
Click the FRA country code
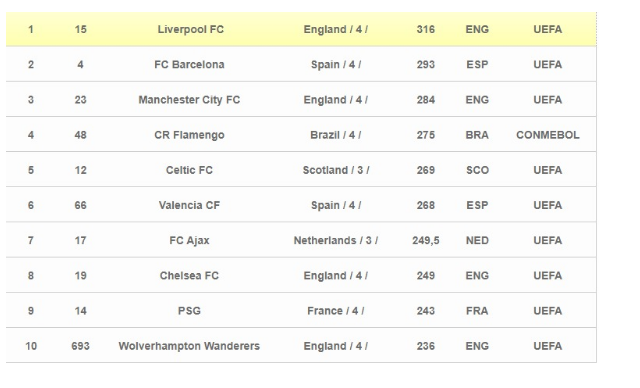tap(477, 311)
